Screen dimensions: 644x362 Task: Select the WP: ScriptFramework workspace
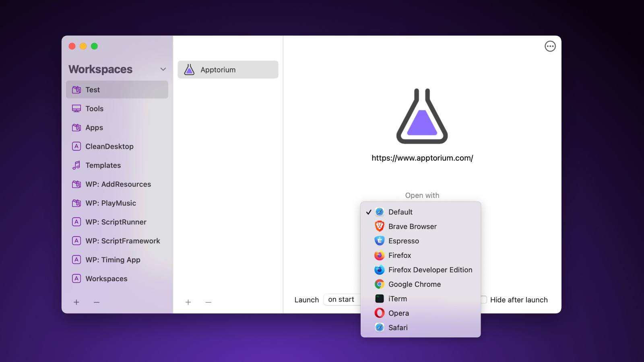[x=117, y=241]
